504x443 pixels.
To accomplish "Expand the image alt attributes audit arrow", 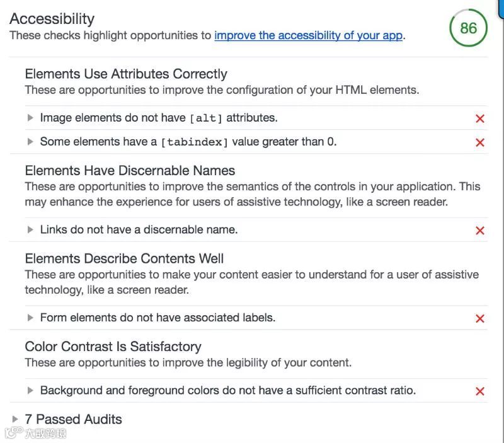I will [30, 118].
